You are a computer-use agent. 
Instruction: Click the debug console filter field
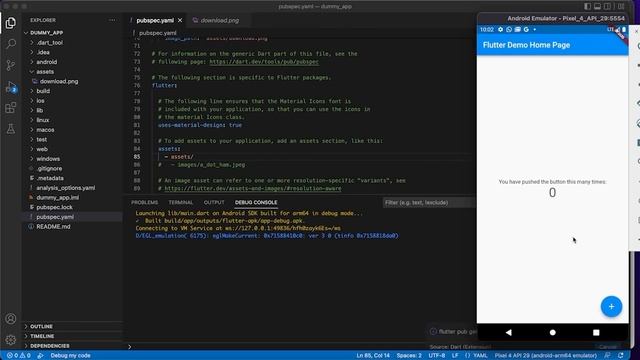429,202
